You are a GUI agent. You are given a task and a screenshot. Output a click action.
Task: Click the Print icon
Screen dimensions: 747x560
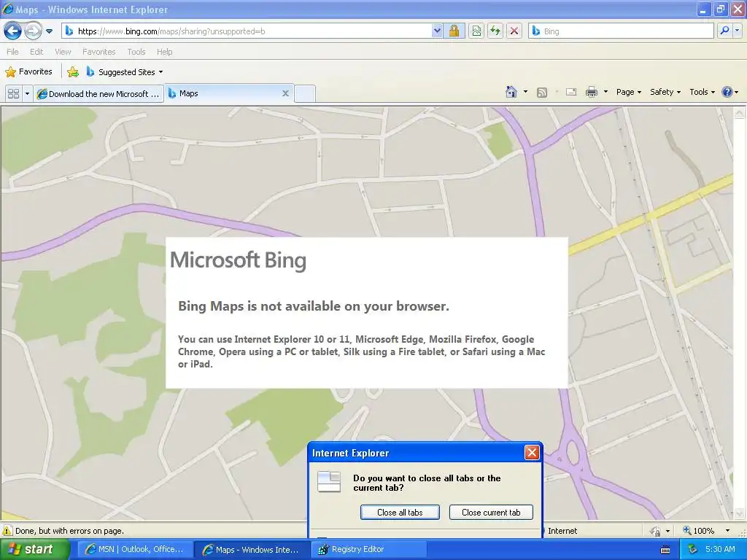(x=591, y=92)
